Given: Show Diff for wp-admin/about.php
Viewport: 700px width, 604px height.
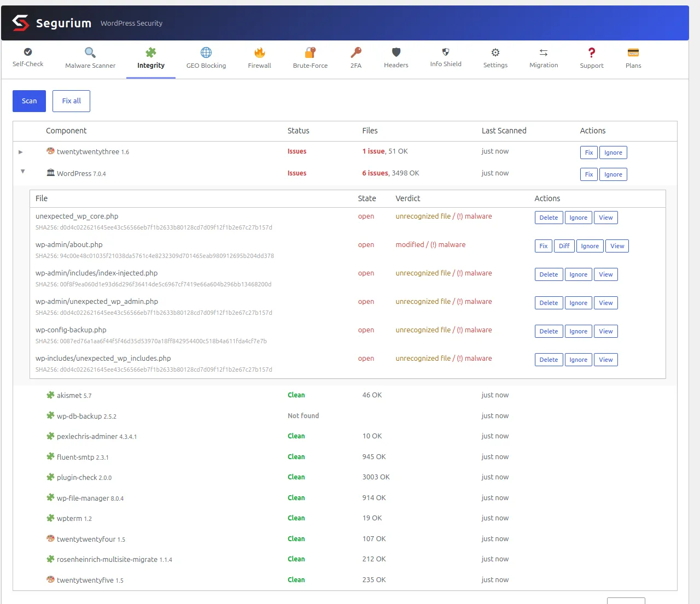Looking at the screenshot, I should point(564,246).
